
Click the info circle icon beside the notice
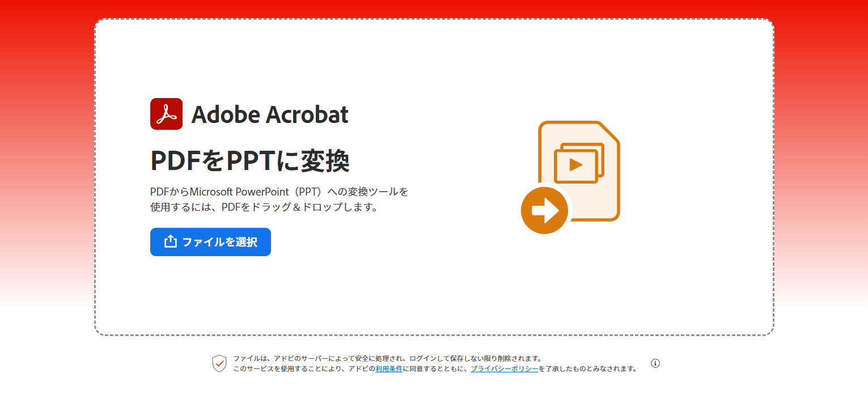tap(655, 363)
